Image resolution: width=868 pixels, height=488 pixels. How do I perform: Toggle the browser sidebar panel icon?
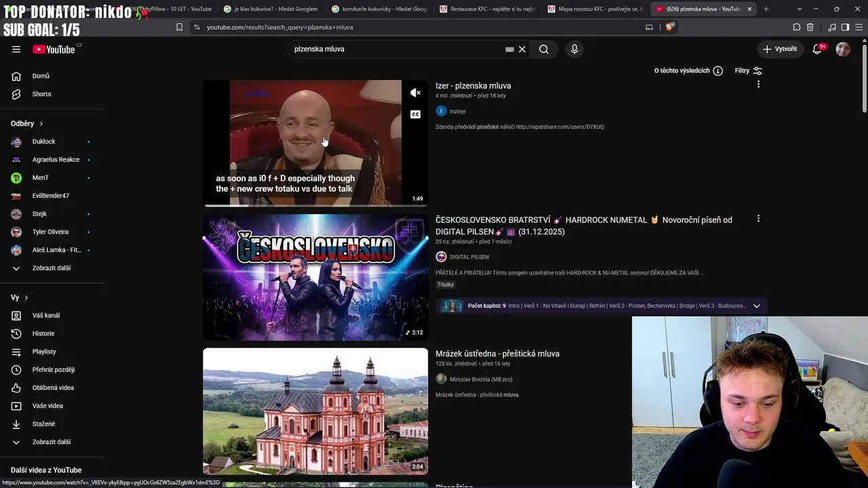point(845,27)
